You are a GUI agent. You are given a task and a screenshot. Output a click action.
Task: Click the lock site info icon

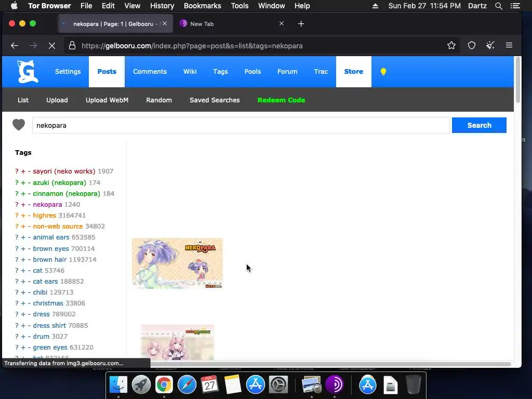(72, 46)
